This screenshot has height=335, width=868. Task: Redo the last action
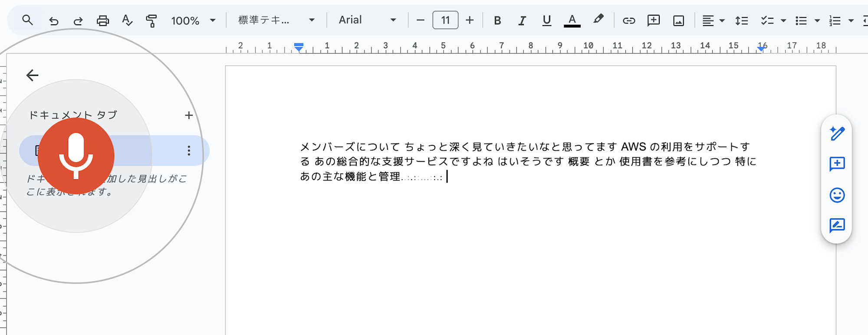coord(78,20)
